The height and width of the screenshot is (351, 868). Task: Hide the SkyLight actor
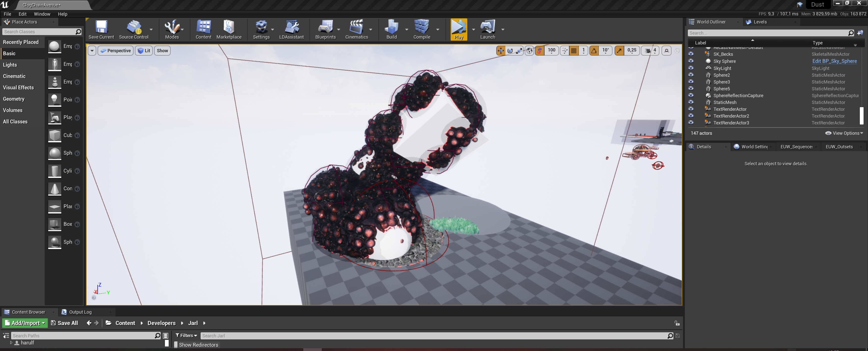691,68
